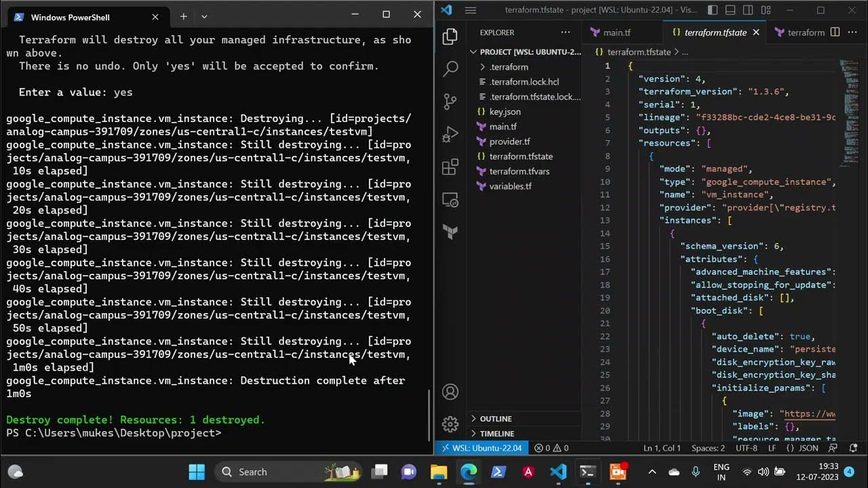Image resolution: width=868 pixels, height=488 pixels.
Task: Add a new tab in Windows Terminal
Action: click(x=183, y=16)
